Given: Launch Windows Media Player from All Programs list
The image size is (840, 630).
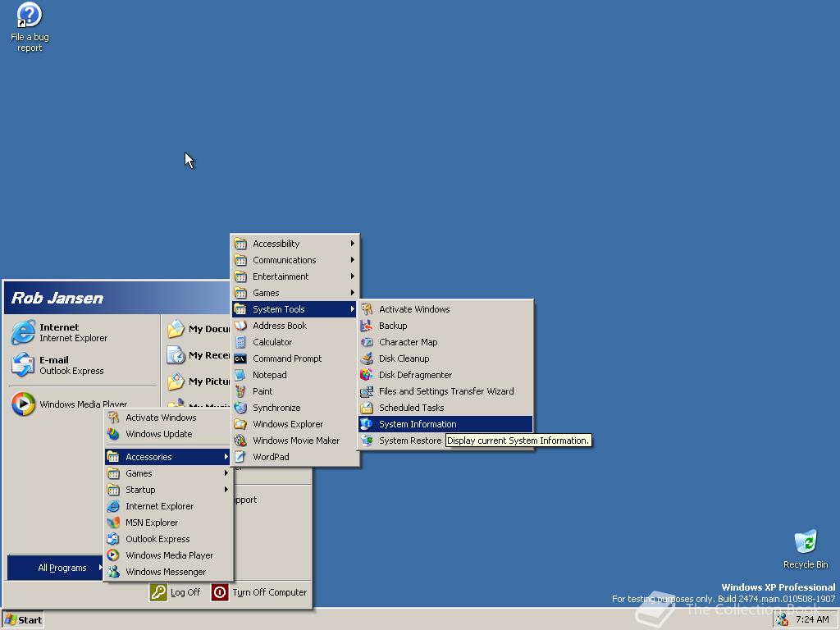Looking at the screenshot, I should point(168,555).
